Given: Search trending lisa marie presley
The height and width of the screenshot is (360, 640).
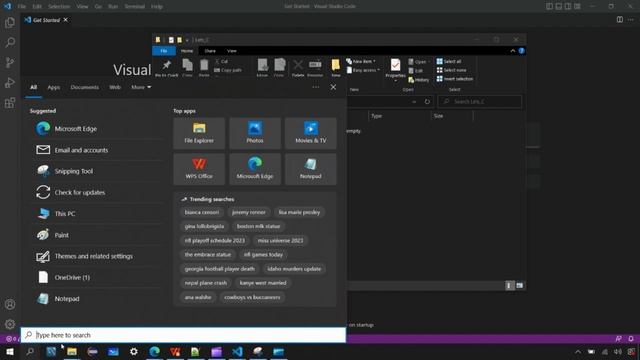Looking at the screenshot, I should point(299,212).
